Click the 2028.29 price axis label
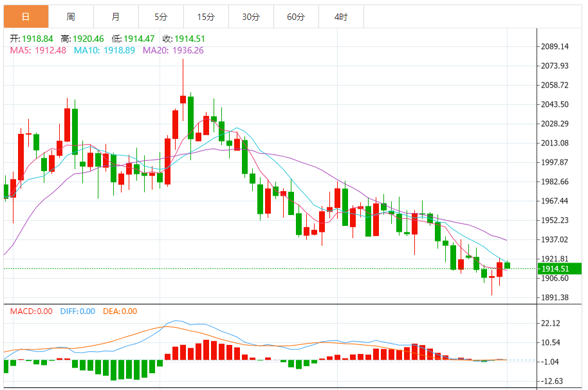Image resolution: width=588 pixels, height=390 pixels. 555,124
